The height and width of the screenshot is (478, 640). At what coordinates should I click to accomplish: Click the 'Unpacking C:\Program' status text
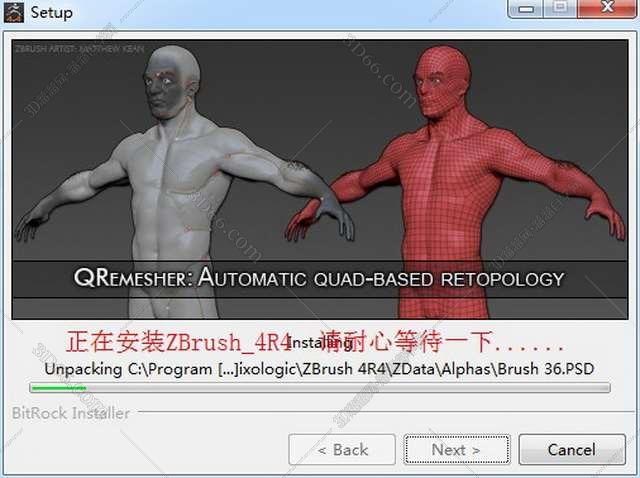319,369
